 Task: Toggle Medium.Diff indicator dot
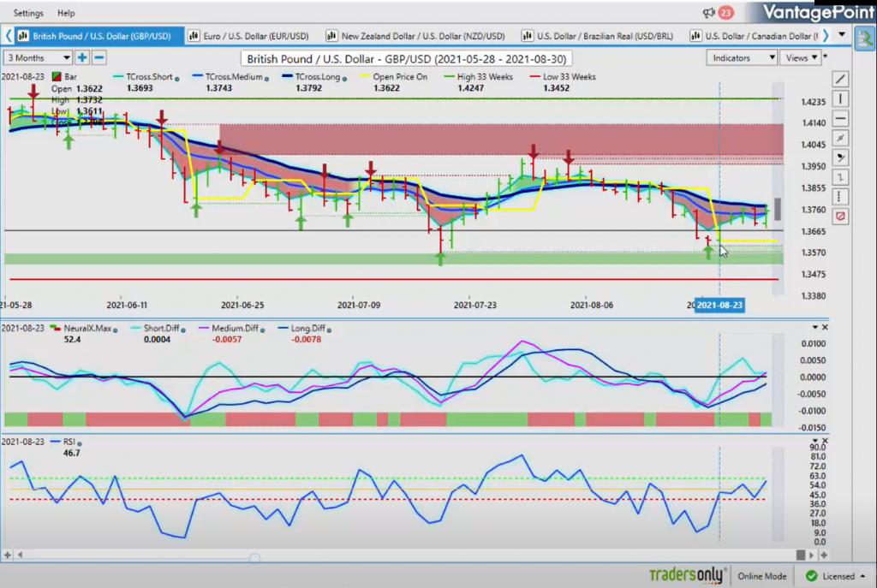pos(262,330)
